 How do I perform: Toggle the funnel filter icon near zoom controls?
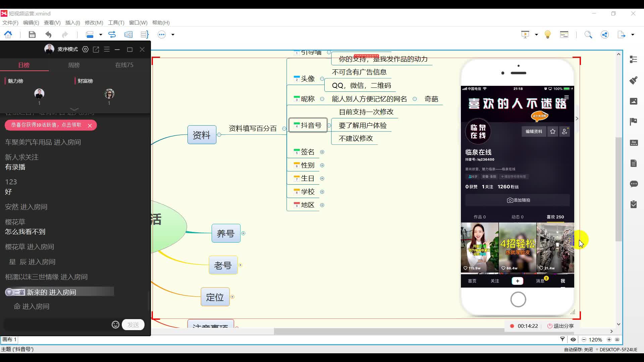(x=562, y=340)
